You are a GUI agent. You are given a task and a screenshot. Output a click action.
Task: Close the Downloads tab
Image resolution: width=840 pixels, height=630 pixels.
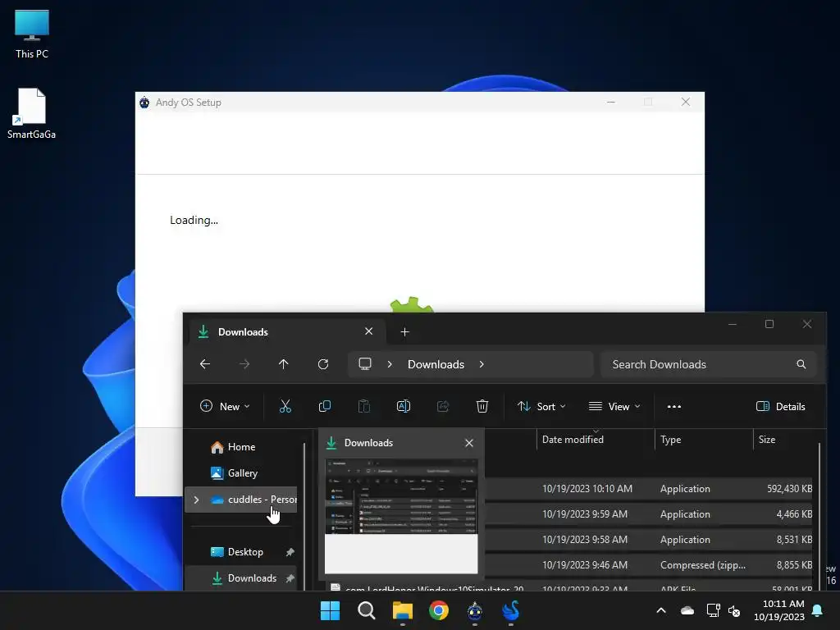(368, 331)
